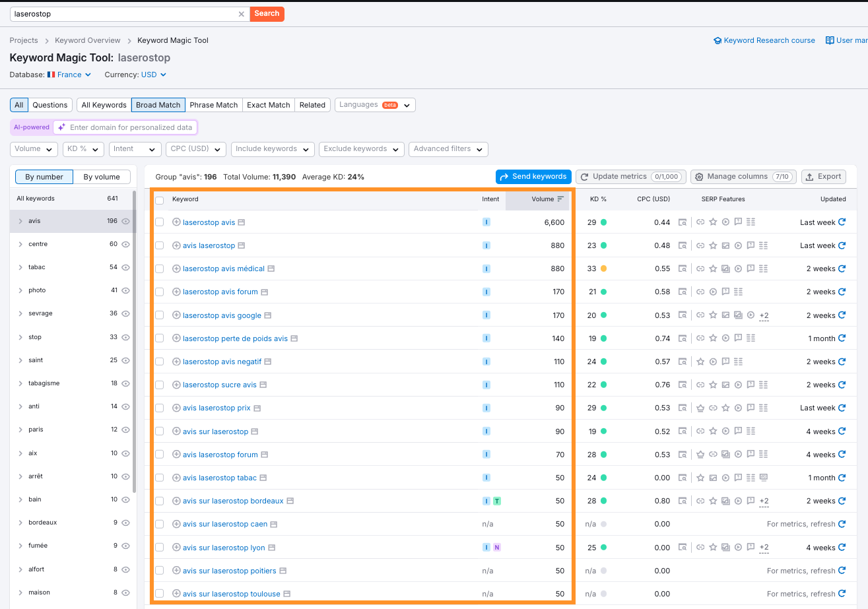
Task: Switch to the Questions tab
Action: coord(50,105)
